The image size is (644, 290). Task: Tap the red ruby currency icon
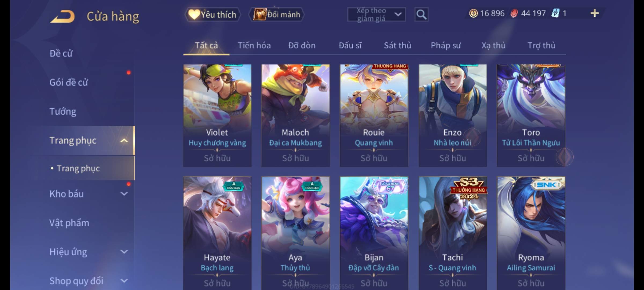(x=514, y=13)
